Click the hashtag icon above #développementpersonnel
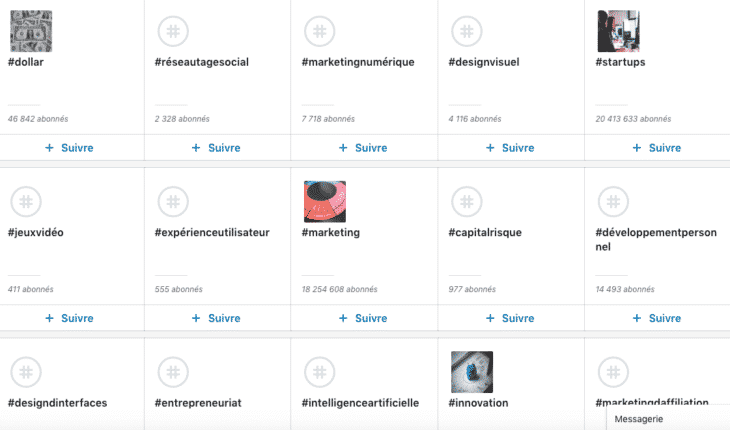This screenshot has height=430, width=730. 615,201
